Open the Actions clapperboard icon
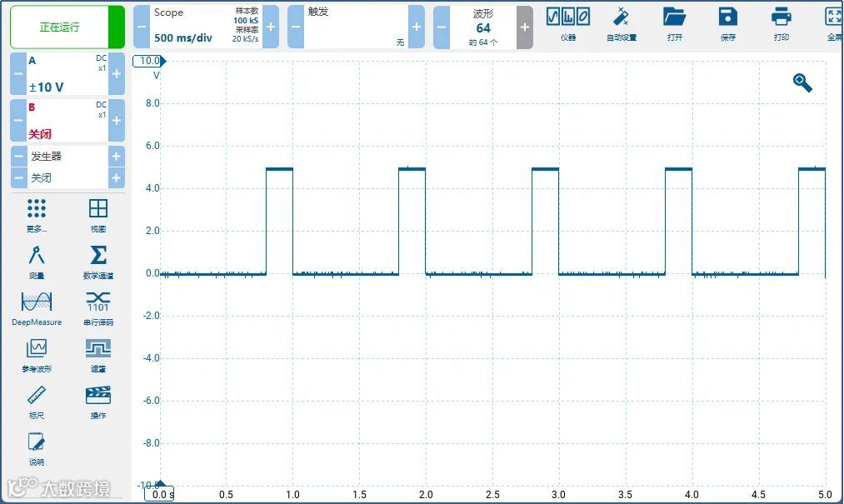Image resolution: width=844 pixels, height=504 pixels. 98,402
